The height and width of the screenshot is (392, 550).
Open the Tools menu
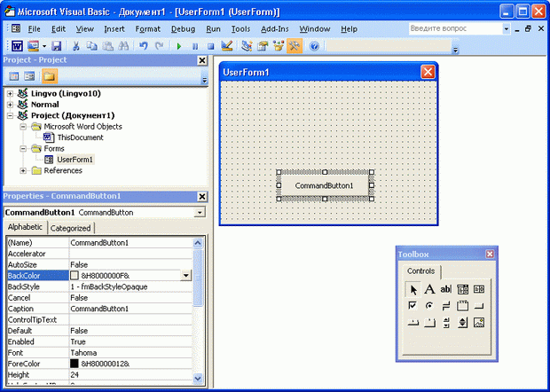point(240,29)
